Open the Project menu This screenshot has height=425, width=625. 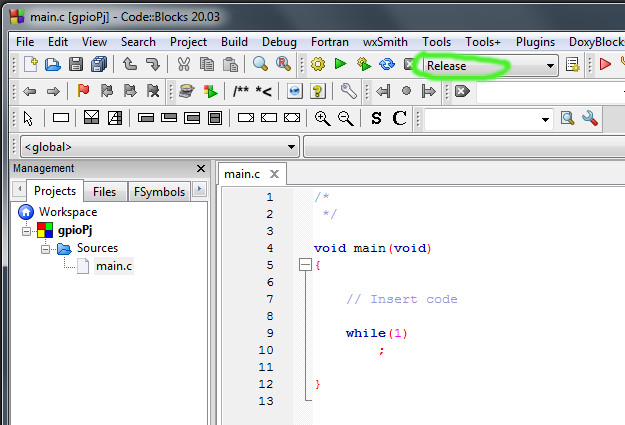189,42
